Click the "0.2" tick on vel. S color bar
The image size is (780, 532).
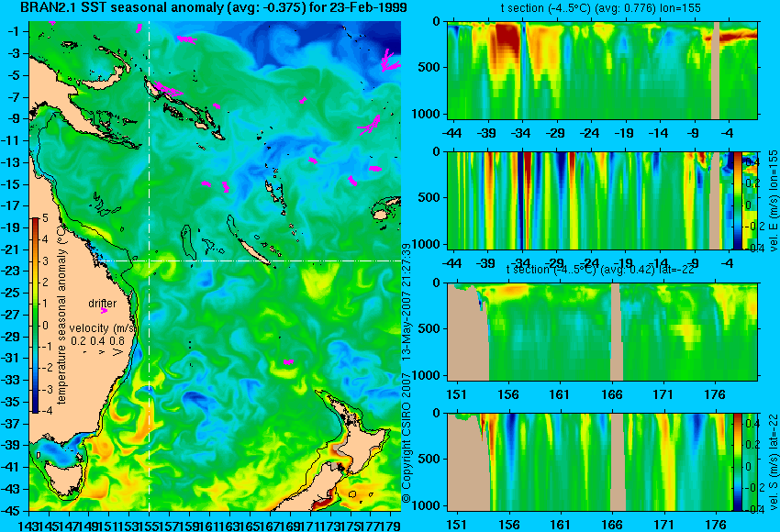click(752, 445)
